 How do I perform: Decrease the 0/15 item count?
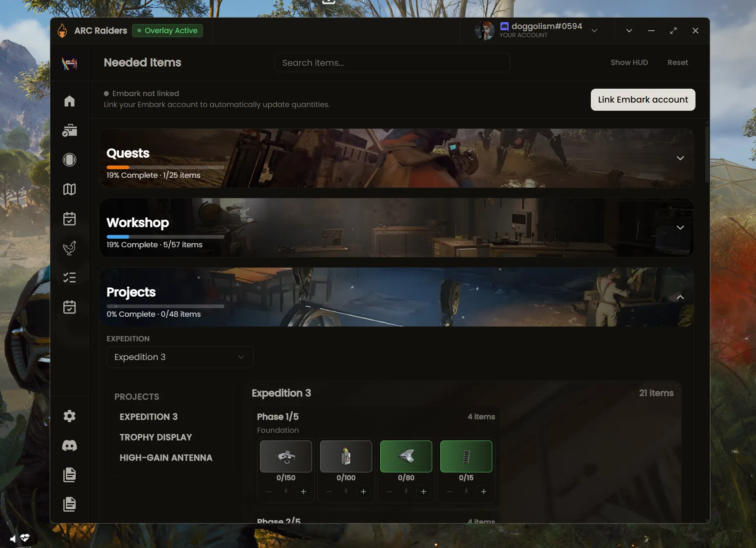pos(449,492)
